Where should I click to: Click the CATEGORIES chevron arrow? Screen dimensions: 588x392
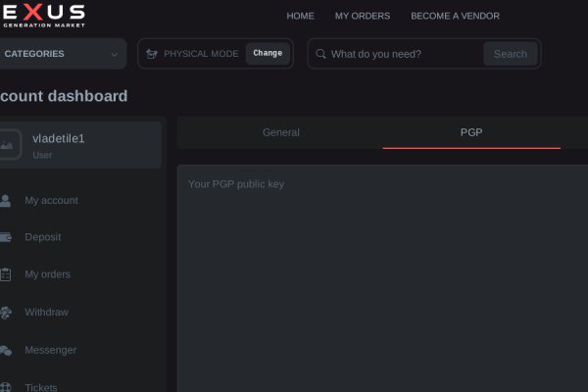pyautogui.click(x=115, y=55)
